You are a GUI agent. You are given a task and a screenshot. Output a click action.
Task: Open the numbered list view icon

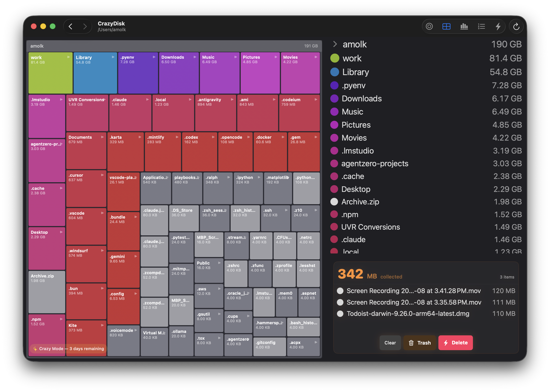pos(481,26)
